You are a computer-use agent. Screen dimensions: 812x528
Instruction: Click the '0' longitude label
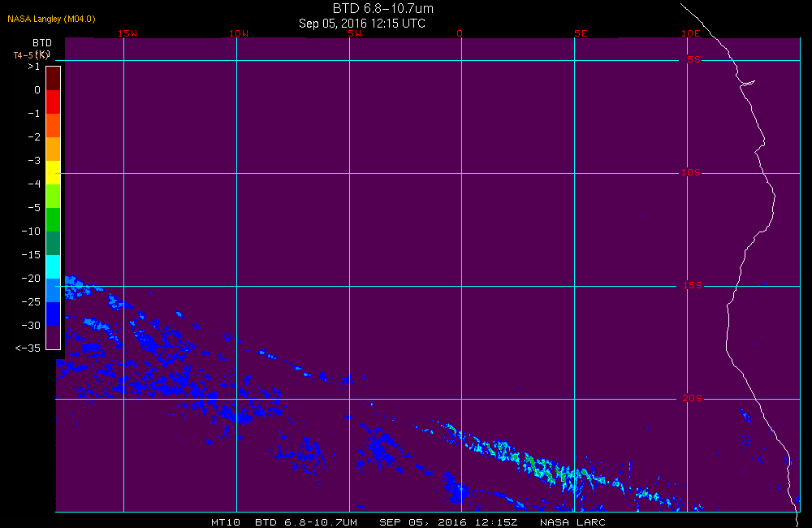coord(460,33)
